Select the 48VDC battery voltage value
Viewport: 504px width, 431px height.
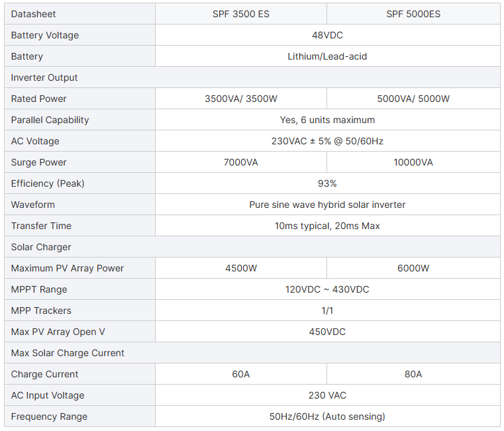pos(327,35)
